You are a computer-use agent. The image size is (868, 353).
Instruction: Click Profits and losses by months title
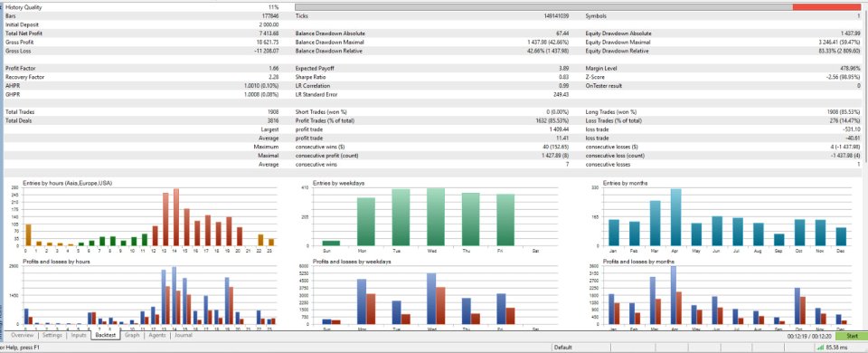pyautogui.click(x=639, y=261)
